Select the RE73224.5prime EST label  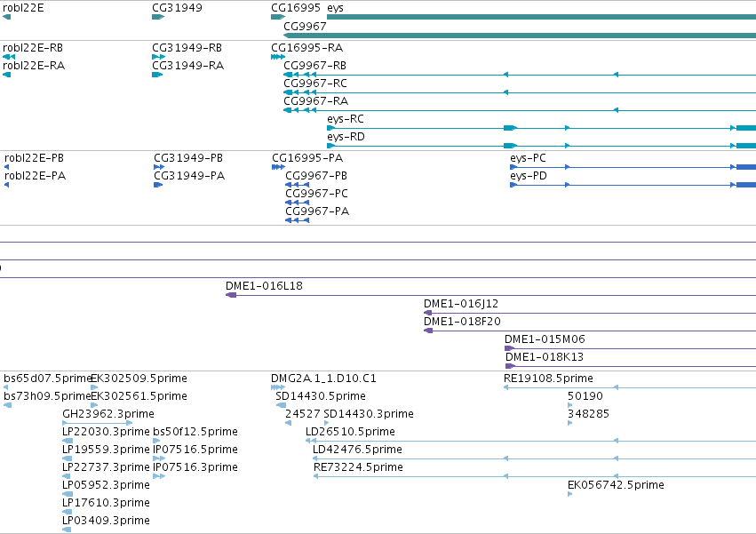click(358, 468)
